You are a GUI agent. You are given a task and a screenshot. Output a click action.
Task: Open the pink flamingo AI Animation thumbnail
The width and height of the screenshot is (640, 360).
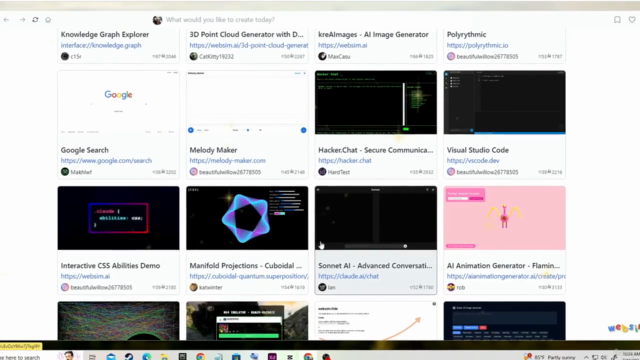pyautogui.click(x=504, y=218)
